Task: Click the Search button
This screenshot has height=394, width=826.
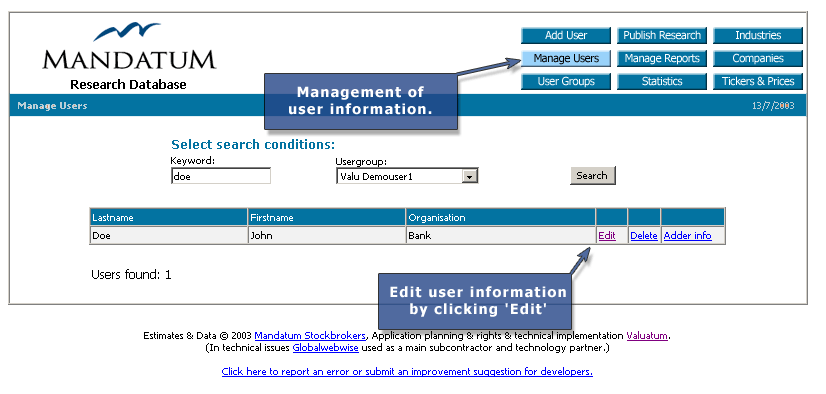Action: [x=593, y=175]
